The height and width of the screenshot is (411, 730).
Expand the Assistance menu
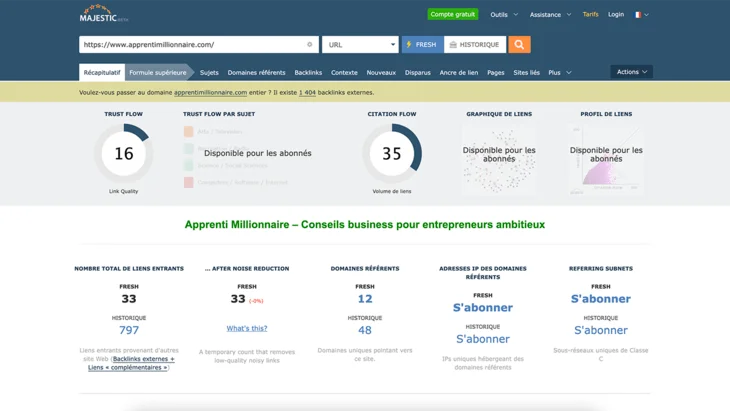tap(550, 15)
